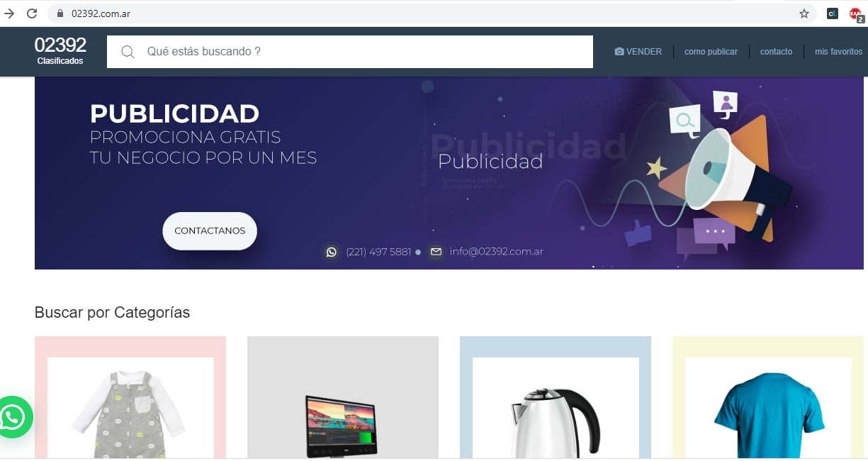
Task: Click the CONTACTANOS button
Action: (x=210, y=231)
